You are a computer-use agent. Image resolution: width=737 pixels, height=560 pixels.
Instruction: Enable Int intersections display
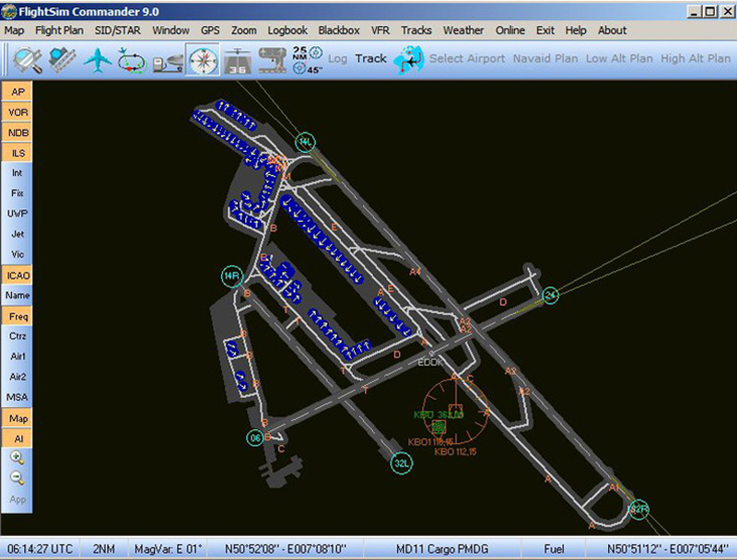point(18,173)
